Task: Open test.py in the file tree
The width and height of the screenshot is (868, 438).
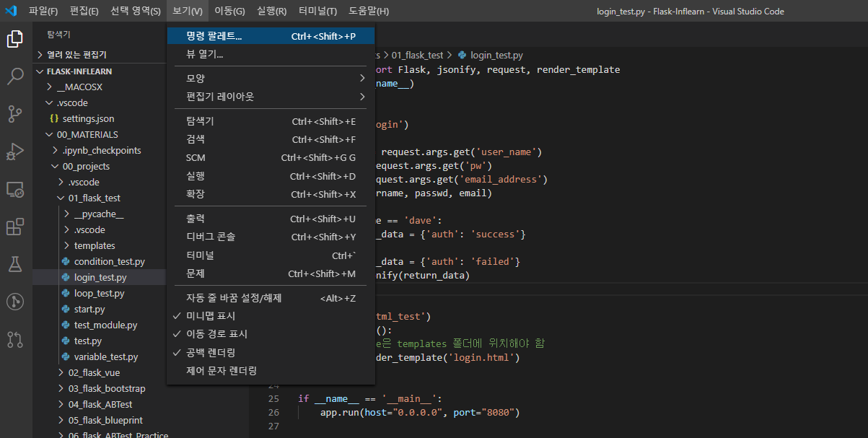Action: point(99,341)
